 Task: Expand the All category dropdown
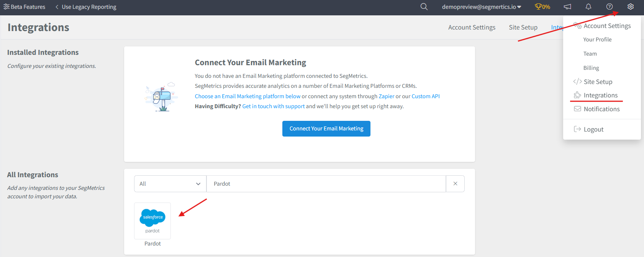click(x=170, y=184)
